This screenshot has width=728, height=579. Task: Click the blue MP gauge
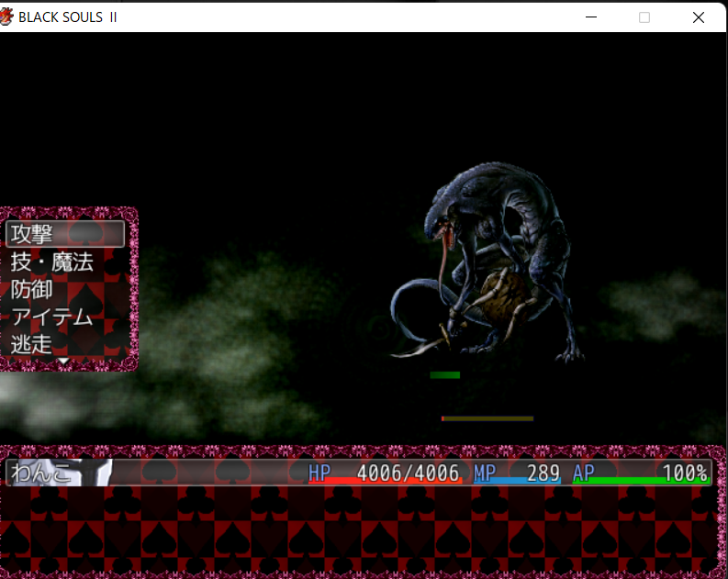(x=519, y=481)
